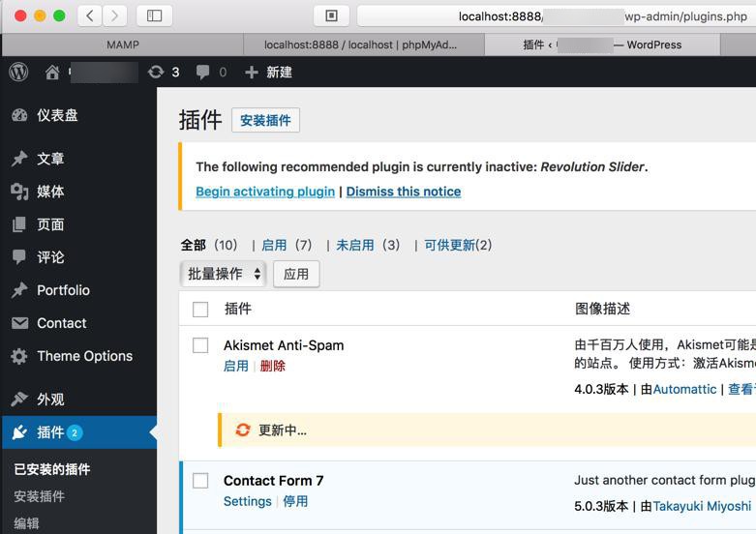
Task: Click the WordPress logo icon
Action: click(19, 72)
